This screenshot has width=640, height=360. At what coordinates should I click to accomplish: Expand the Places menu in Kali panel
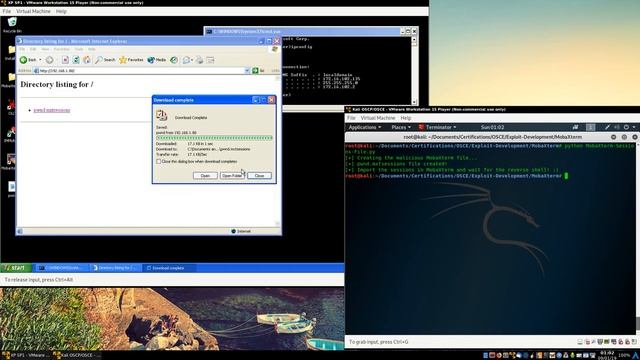401,127
